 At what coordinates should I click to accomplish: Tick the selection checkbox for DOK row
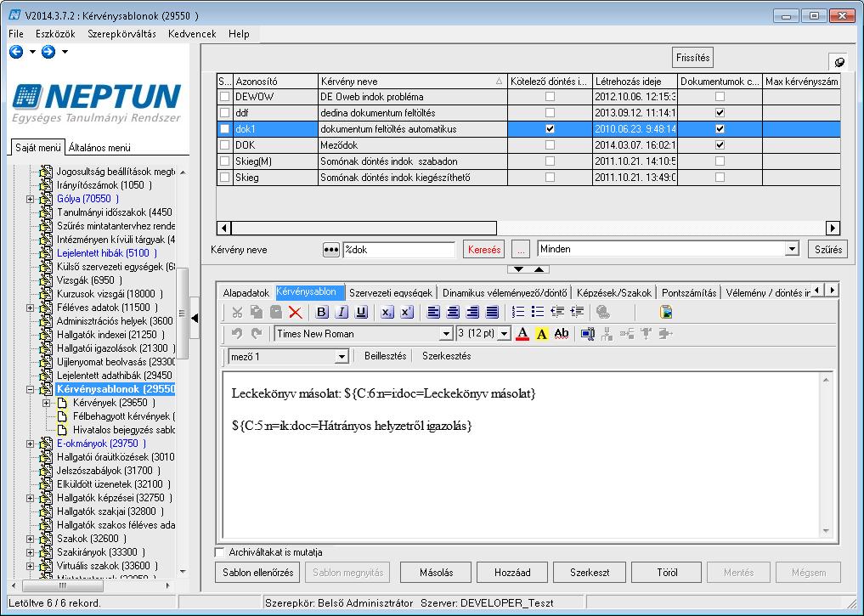click(x=225, y=145)
